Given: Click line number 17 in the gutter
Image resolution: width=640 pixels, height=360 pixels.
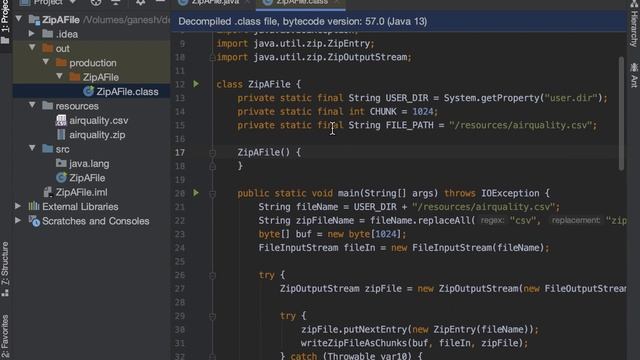Looking at the screenshot, I should (180, 152).
